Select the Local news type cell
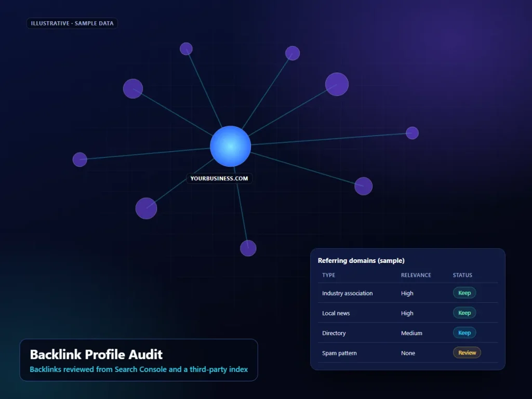The width and height of the screenshot is (532, 399). coord(336,313)
